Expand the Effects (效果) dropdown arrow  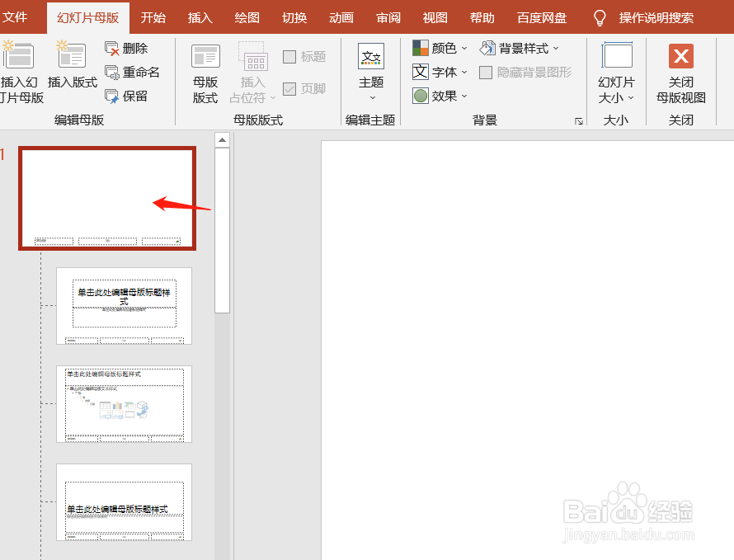[x=464, y=96]
